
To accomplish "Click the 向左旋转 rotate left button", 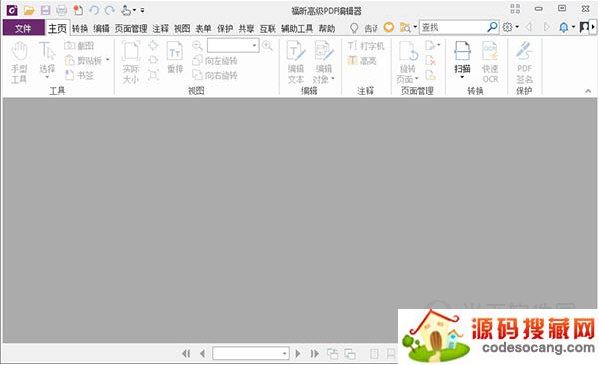I will click(215, 60).
